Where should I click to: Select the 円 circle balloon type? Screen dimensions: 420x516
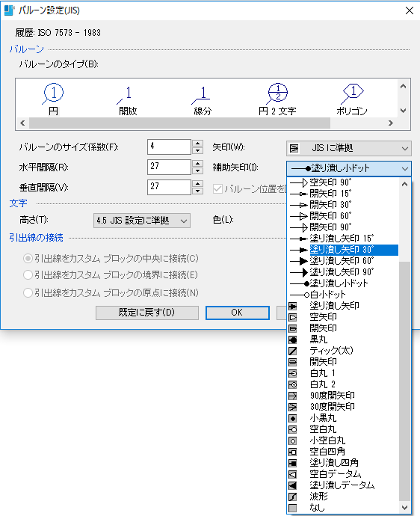coord(53,99)
